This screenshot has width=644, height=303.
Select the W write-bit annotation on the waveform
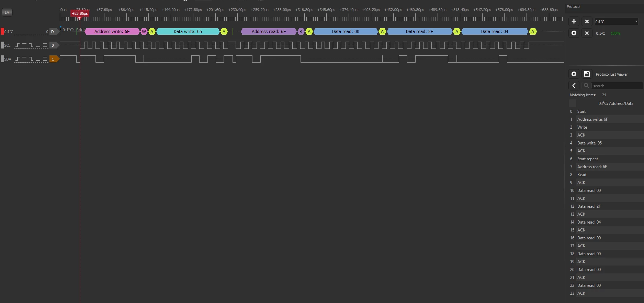[x=144, y=32]
